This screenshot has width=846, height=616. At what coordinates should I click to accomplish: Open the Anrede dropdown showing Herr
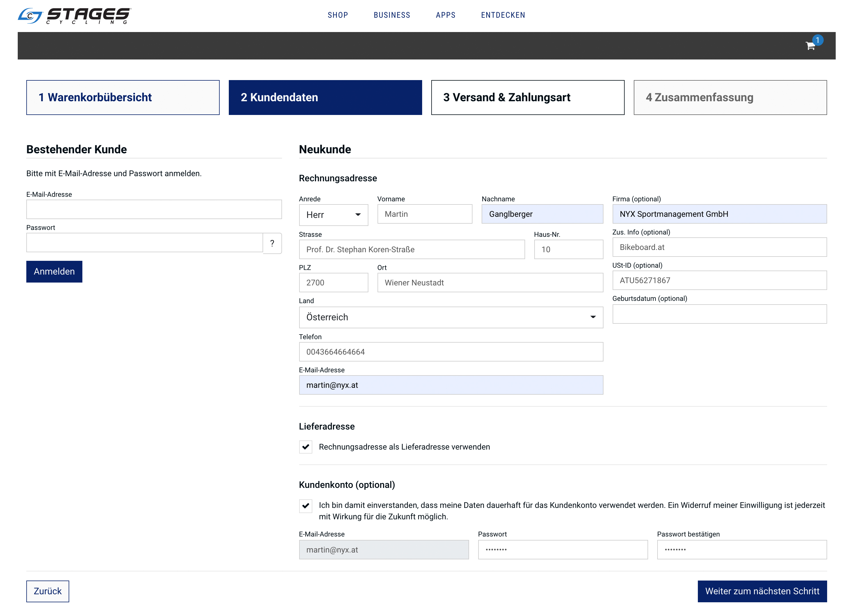point(333,215)
